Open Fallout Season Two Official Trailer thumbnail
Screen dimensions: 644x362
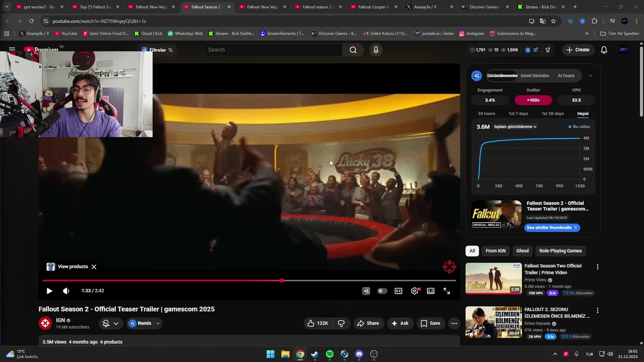coord(494,279)
